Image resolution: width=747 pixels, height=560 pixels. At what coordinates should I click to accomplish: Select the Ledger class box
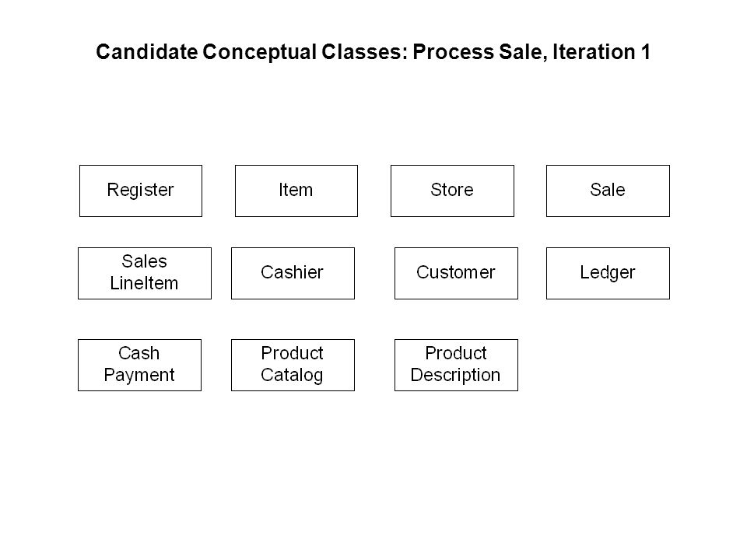point(608,273)
